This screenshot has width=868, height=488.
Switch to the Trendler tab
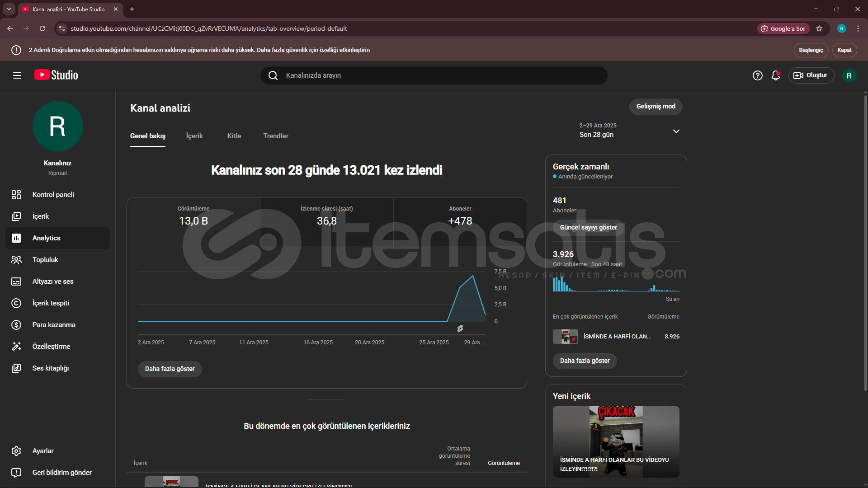(x=276, y=136)
